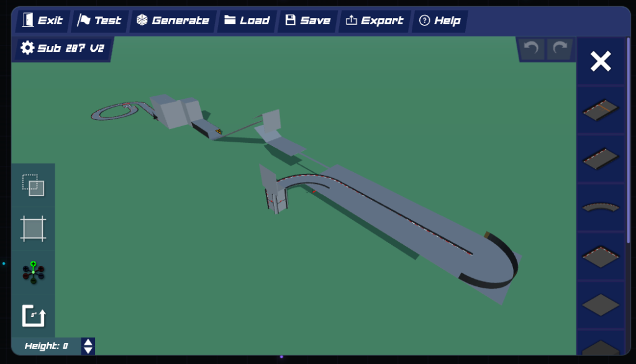This screenshot has width=636, height=364.
Task: Choose the curved road track piece
Action: pyautogui.click(x=601, y=207)
